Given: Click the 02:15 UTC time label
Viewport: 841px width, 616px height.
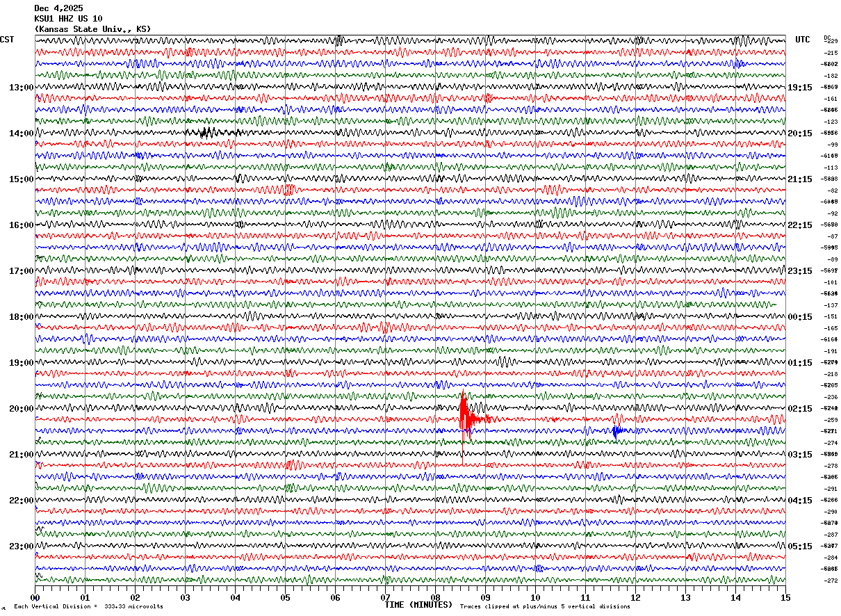Looking at the screenshot, I should click(800, 409).
